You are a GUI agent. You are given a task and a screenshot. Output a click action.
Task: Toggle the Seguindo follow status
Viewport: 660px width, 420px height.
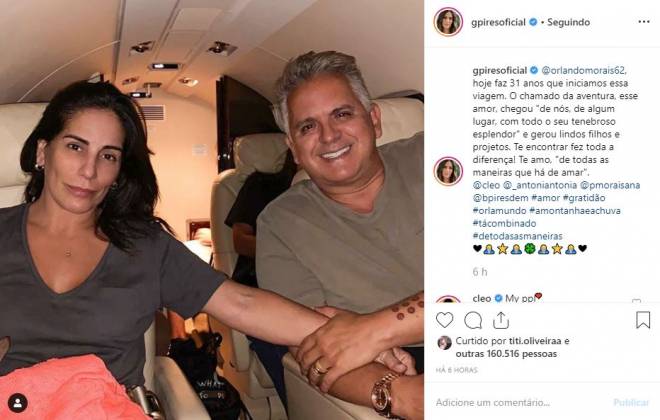568,22
